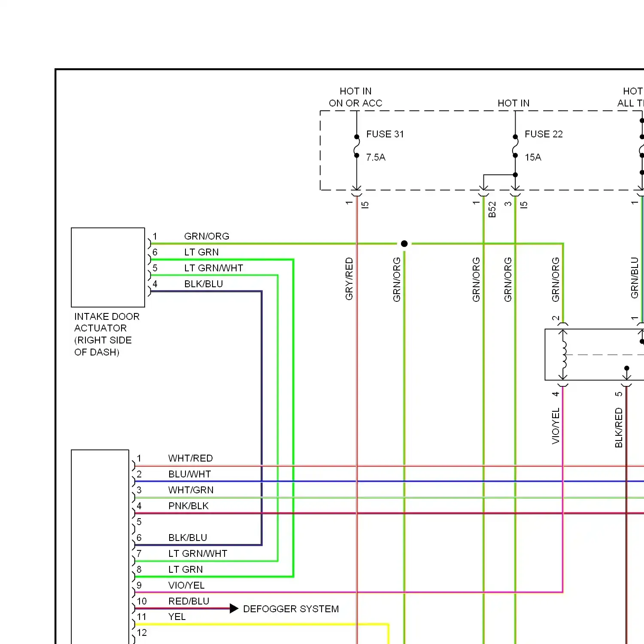Click the 7.5A fuse rating

tap(376, 157)
